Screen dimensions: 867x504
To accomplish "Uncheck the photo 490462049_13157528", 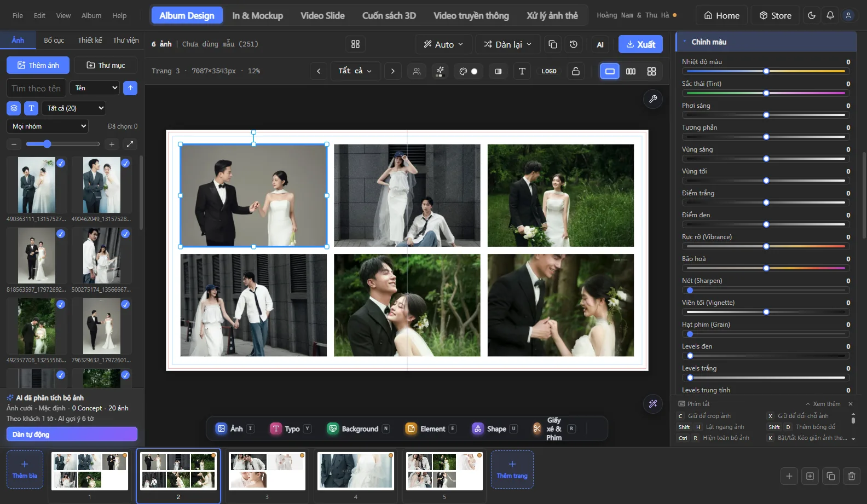I will [125, 163].
